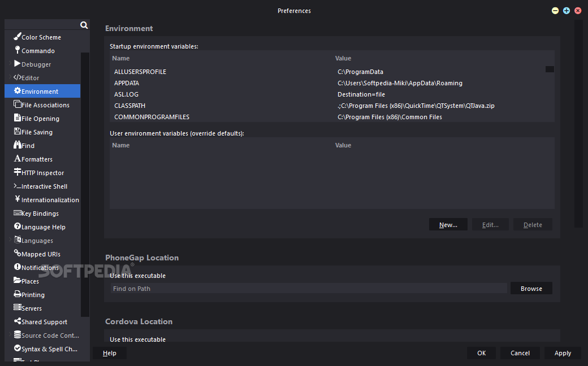Click the New... variable button
The height and width of the screenshot is (366, 588).
tap(448, 225)
